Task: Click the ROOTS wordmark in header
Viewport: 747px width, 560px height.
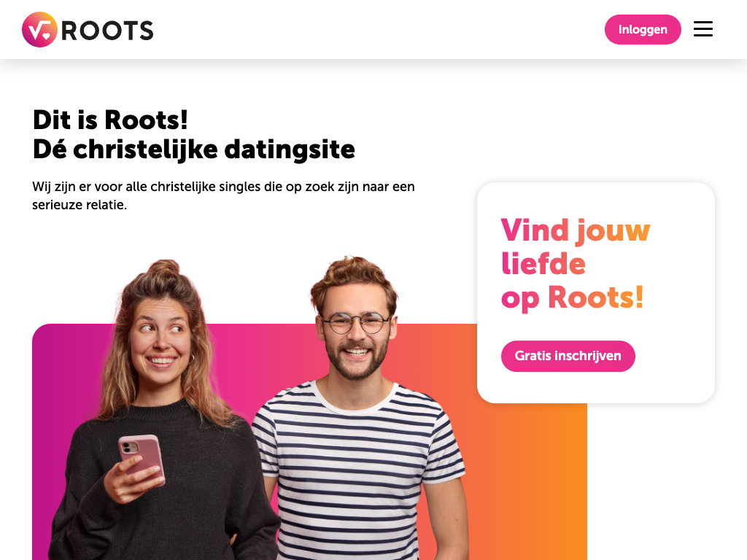Action: (108, 31)
